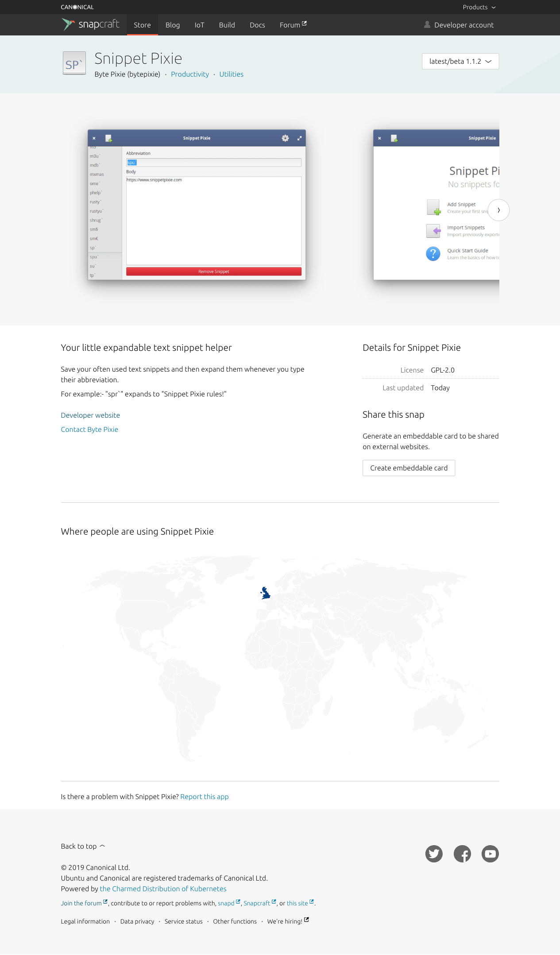This screenshot has width=560, height=955.
Task: Open the Snapcraft footer link
Action: (260, 903)
